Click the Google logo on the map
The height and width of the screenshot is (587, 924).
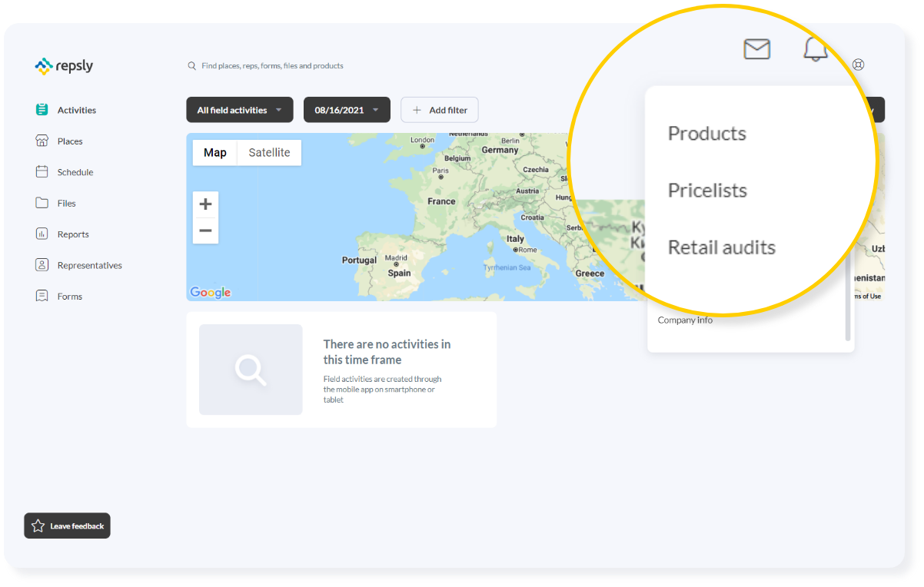click(x=211, y=292)
